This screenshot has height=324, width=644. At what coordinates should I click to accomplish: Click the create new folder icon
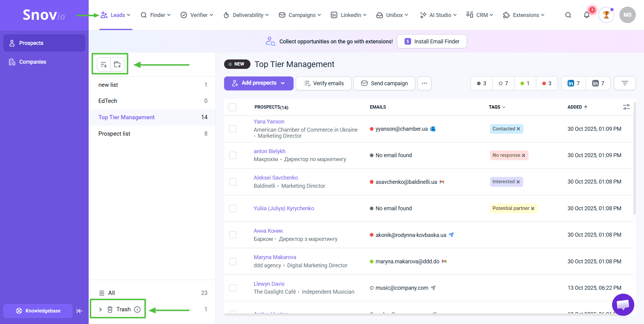coord(117,65)
